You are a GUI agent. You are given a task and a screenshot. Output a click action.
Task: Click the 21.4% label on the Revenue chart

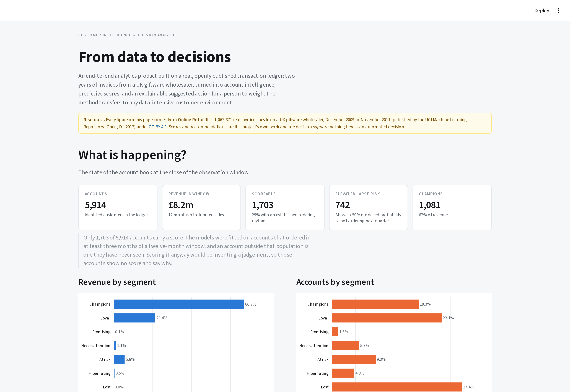[162, 318]
